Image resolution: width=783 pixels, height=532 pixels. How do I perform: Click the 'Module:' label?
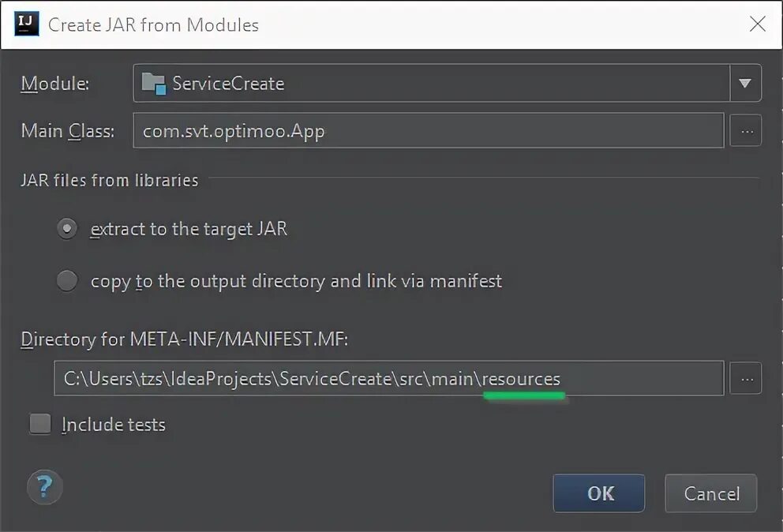[55, 84]
